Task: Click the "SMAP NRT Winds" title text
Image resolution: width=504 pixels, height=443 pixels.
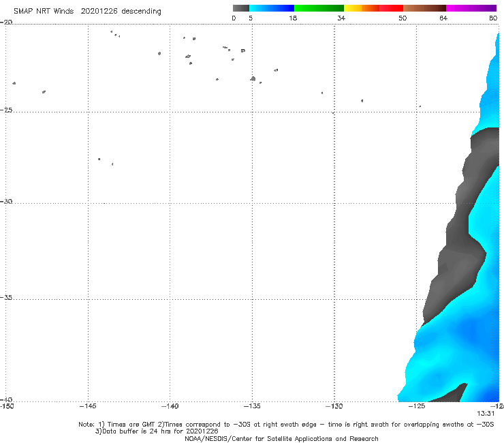Action: (x=44, y=11)
